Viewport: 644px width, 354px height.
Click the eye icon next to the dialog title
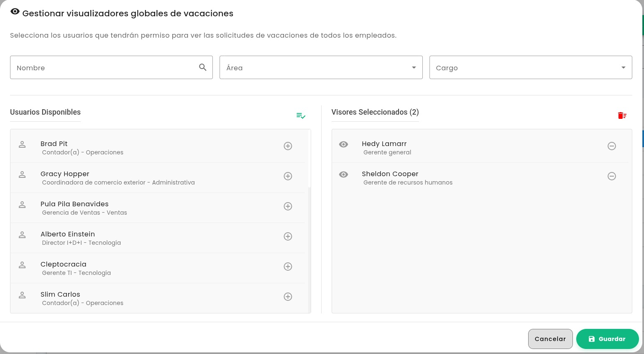(x=15, y=11)
